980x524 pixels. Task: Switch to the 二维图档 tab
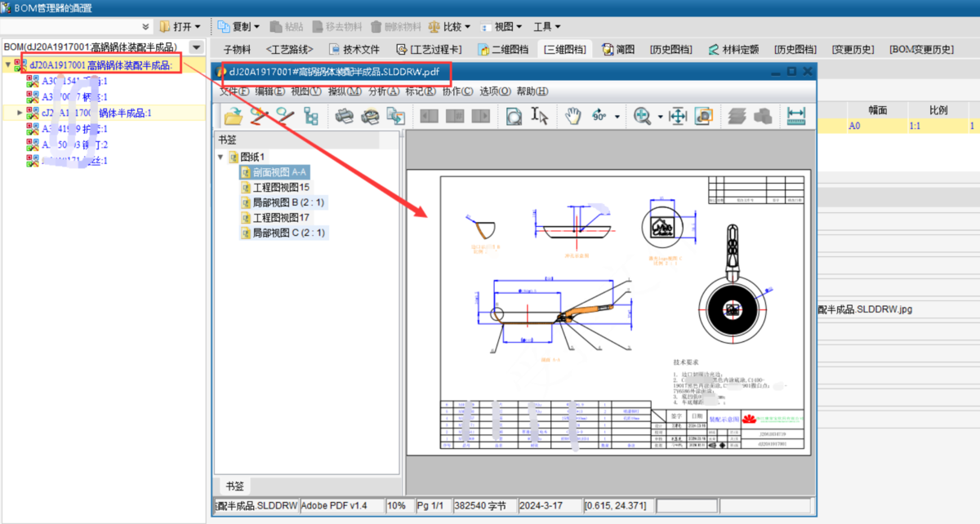pos(503,49)
